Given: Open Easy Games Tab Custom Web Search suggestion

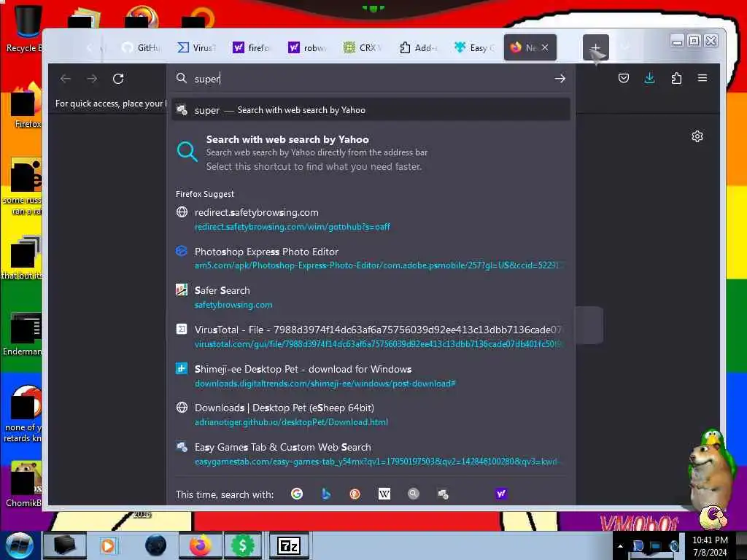Looking at the screenshot, I should coord(371,454).
